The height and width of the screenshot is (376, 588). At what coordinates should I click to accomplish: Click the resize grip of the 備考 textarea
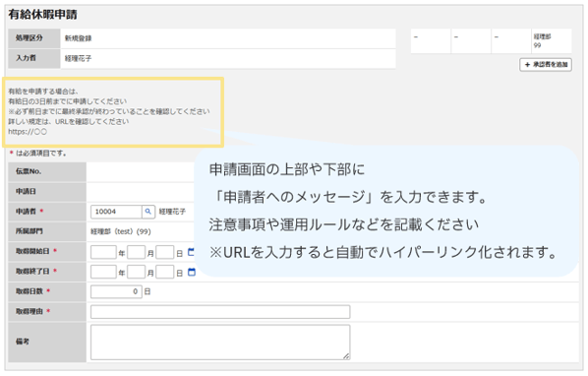(x=346, y=356)
